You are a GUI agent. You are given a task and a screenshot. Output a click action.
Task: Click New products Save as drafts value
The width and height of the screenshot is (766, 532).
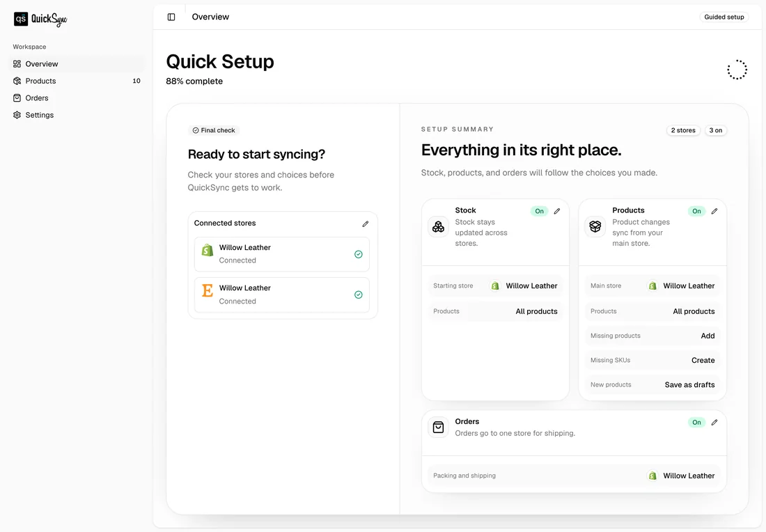click(690, 385)
